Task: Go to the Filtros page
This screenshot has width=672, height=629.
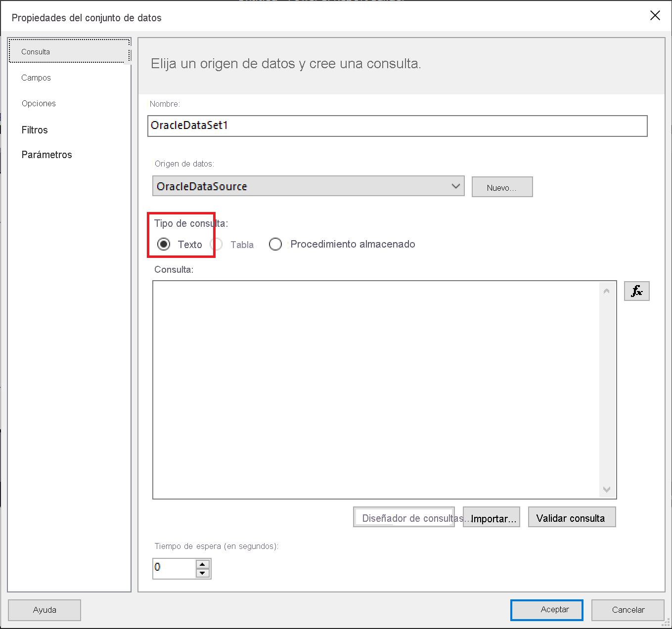Action: tap(35, 130)
